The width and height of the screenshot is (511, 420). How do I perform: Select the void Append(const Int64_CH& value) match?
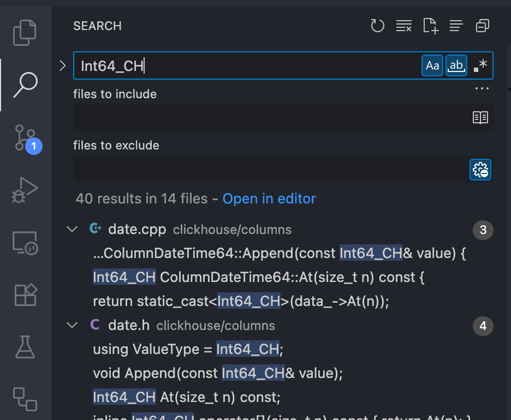point(218,373)
